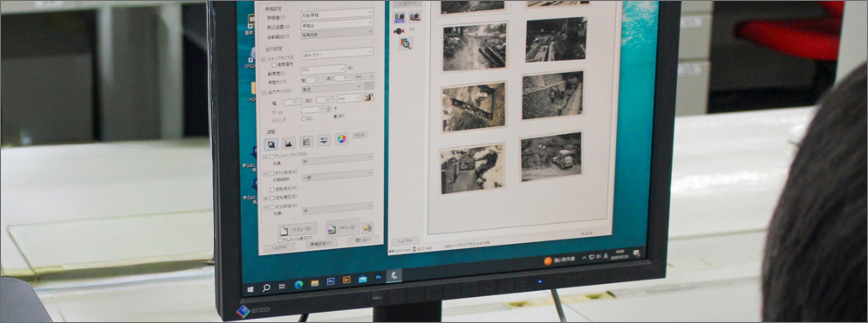The image size is (868, 323).
Task: Click the preview zoom magnifier icon
Action: [x=405, y=44]
